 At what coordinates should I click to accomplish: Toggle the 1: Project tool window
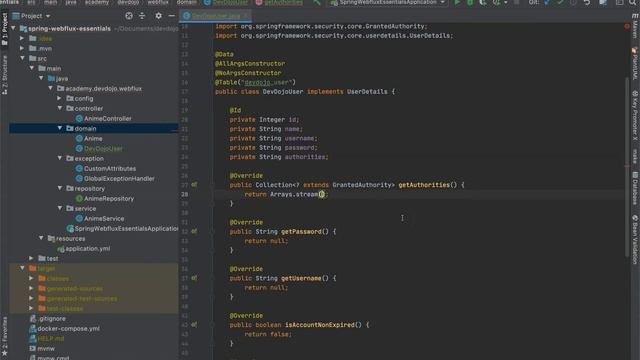pyautogui.click(x=4, y=29)
